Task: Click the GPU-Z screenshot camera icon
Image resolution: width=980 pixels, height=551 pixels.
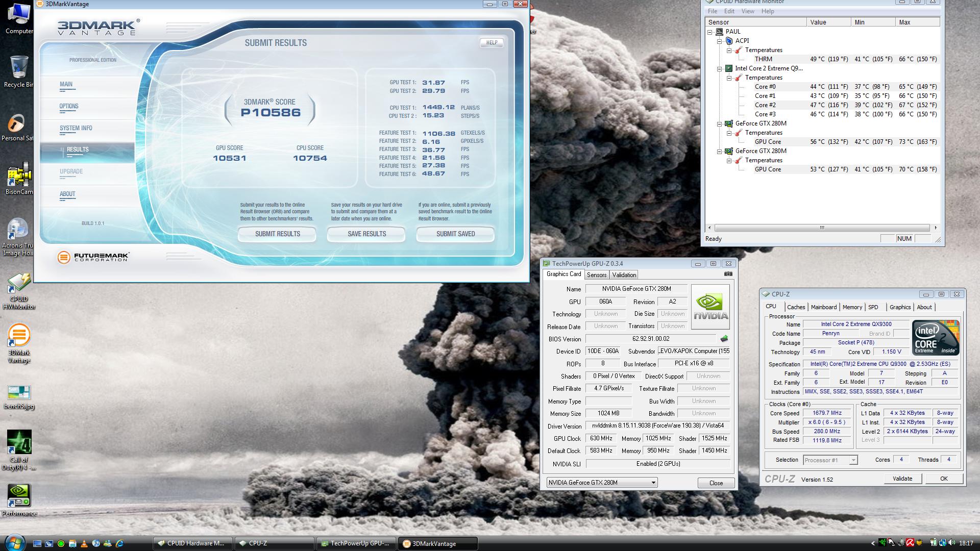Action: 728,274
